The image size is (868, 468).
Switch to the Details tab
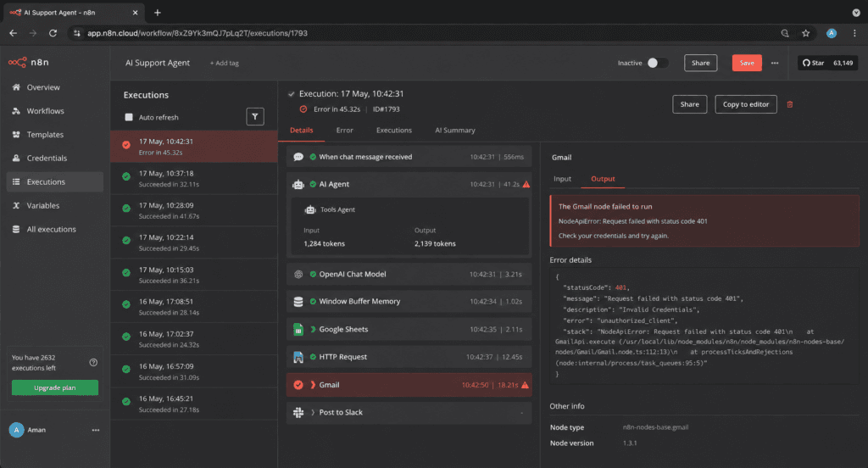point(301,131)
